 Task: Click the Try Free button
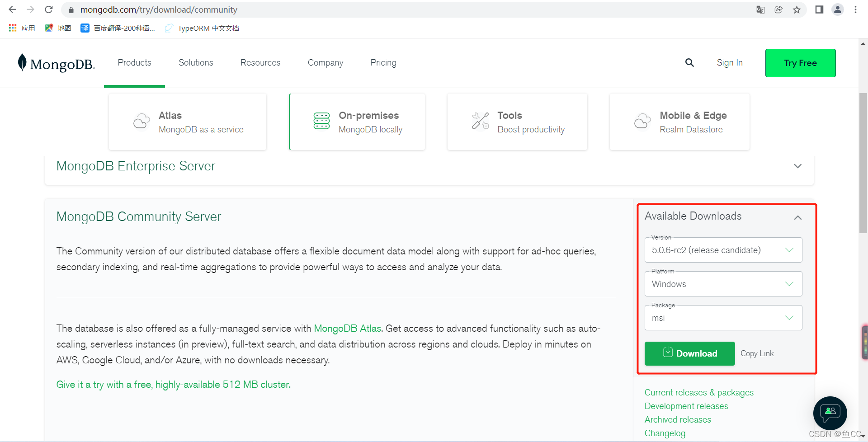point(800,63)
